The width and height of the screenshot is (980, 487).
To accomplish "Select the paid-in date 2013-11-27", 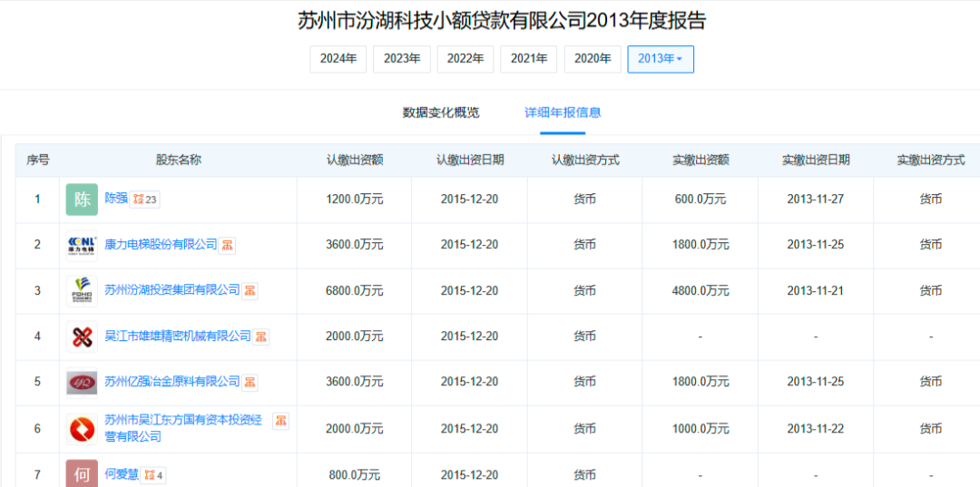I will point(816,200).
